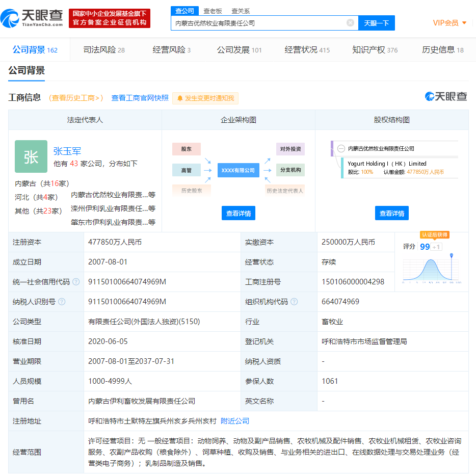Select 参保人数 value 1061
The width and height of the screenshot is (476, 476).
pyautogui.click(x=330, y=381)
